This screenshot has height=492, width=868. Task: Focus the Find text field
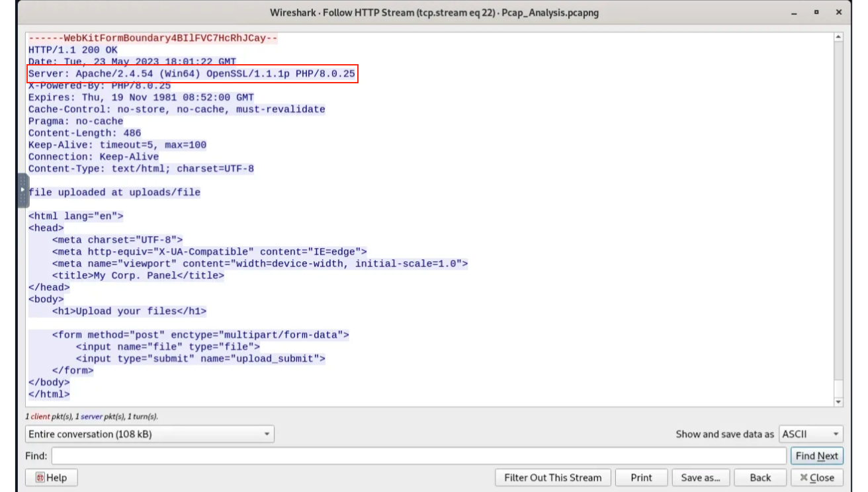[x=419, y=456]
